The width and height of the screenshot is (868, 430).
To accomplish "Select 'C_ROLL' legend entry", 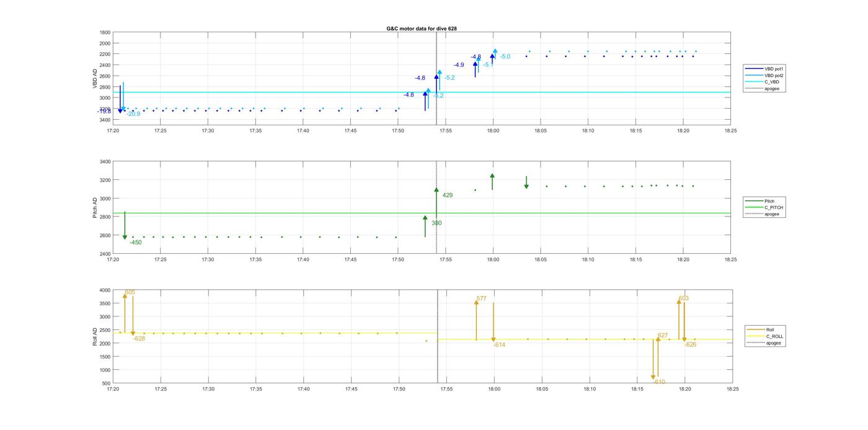I will coord(765,336).
